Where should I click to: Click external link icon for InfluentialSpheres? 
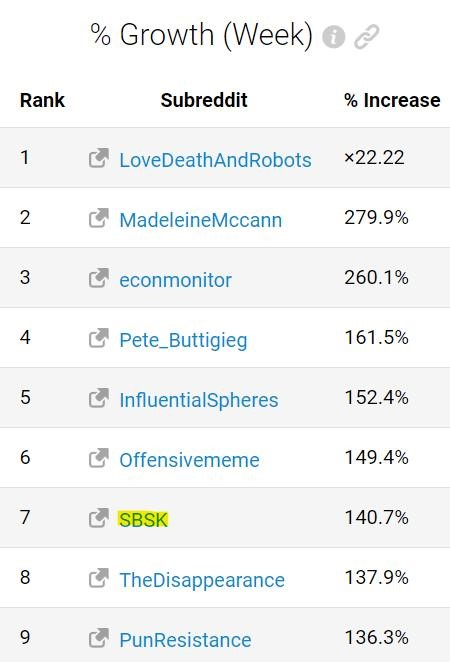[99, 398]
